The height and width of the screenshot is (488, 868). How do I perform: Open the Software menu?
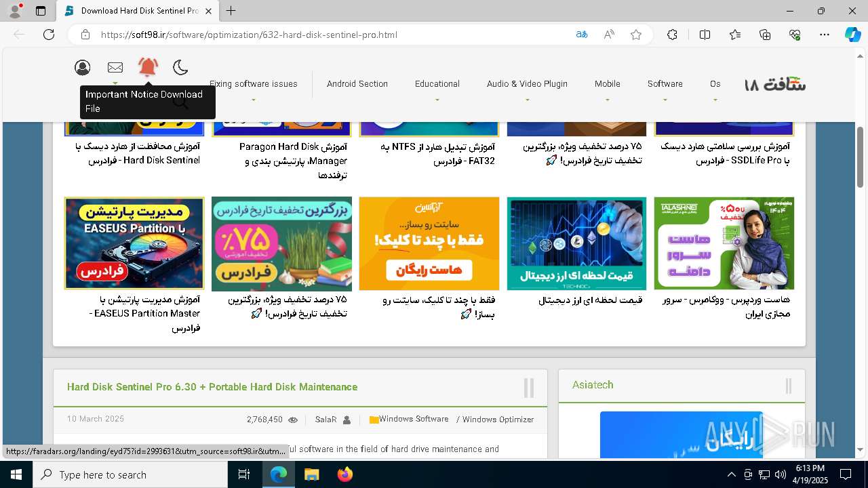665,84
